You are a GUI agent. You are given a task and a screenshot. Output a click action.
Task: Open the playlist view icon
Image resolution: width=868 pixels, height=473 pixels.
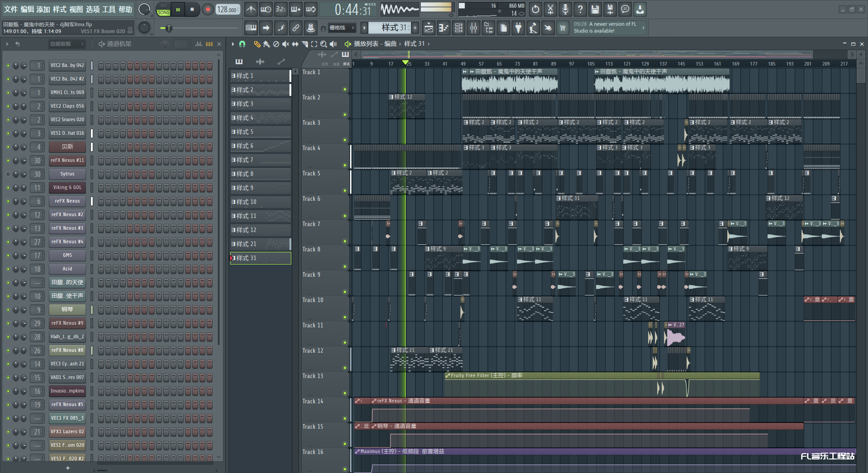[429, 28]
